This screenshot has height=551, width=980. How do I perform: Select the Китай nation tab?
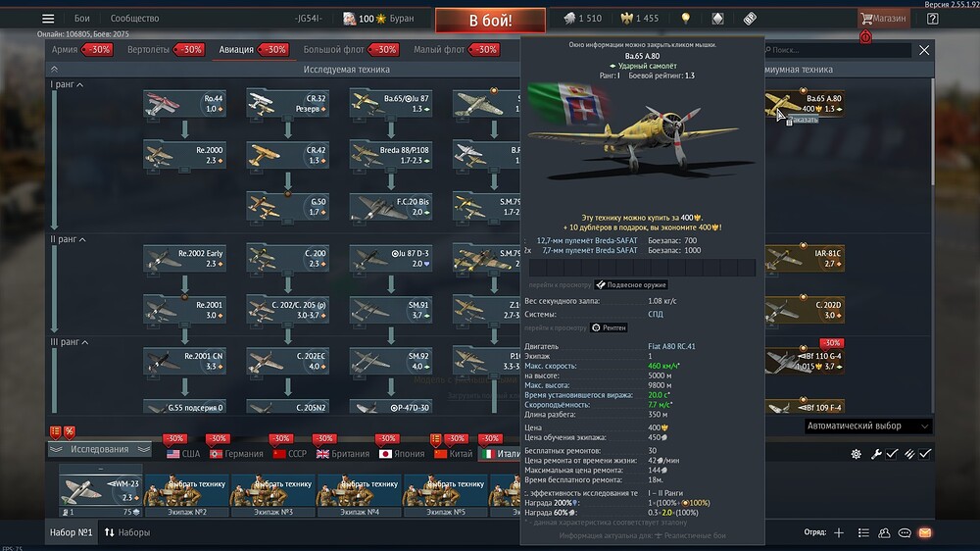click(453, 454)
